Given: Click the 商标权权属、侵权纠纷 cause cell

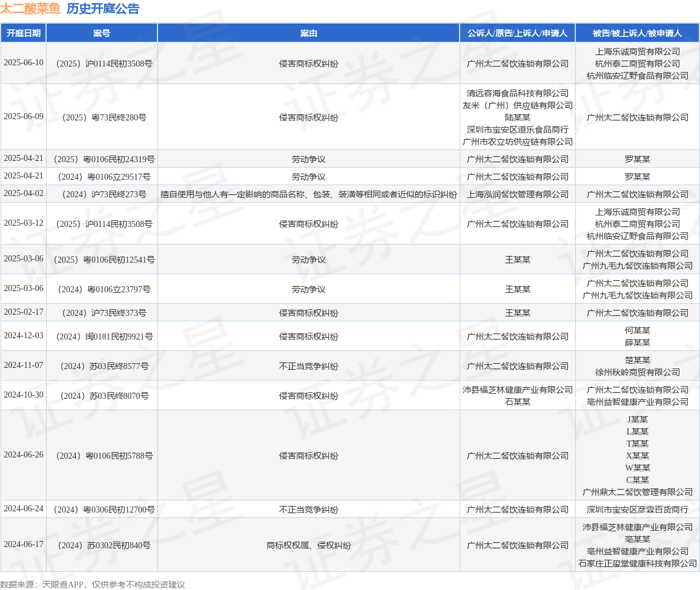Looking at the screenshot, I should (x=308, y=545).
